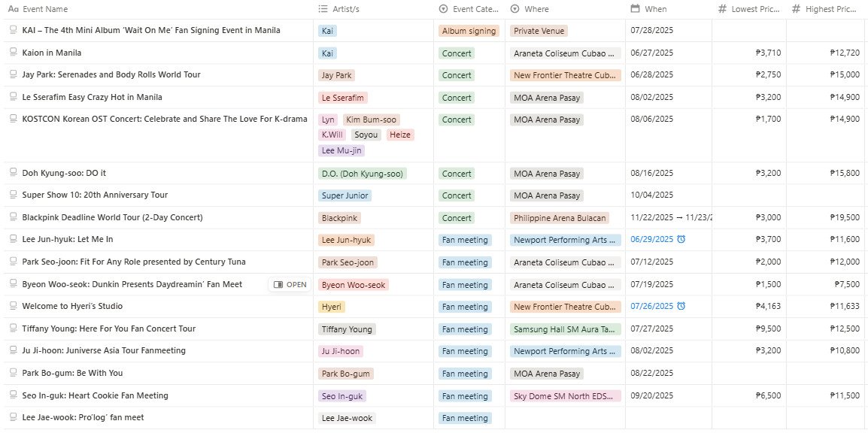Viewport: 868px width, 433px height.
Task: Click the page icon beside Lee Jae-wook Pro'log
Action: [x=14, y=417]
